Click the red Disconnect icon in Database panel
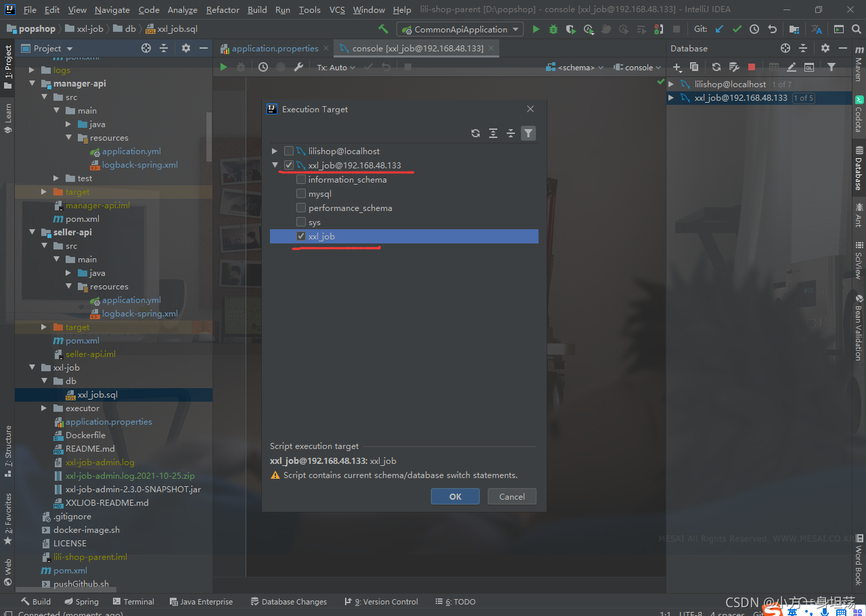The height and width of the screenshot is (616, 866). point(752,67)
